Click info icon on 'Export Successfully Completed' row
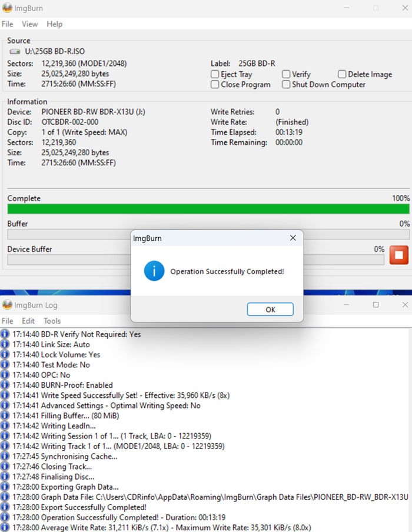The height and width of the screenshot is (532, 412). pos(5,507)
